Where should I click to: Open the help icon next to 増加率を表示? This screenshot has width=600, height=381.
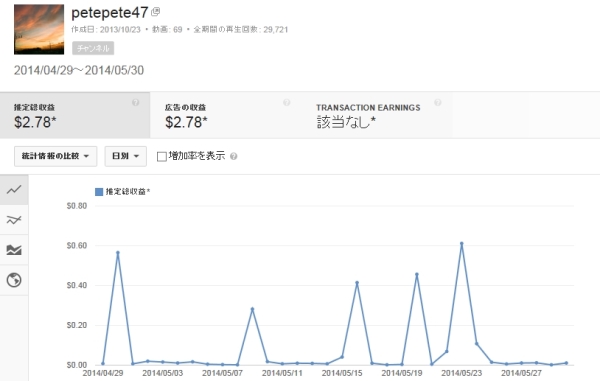233,156
